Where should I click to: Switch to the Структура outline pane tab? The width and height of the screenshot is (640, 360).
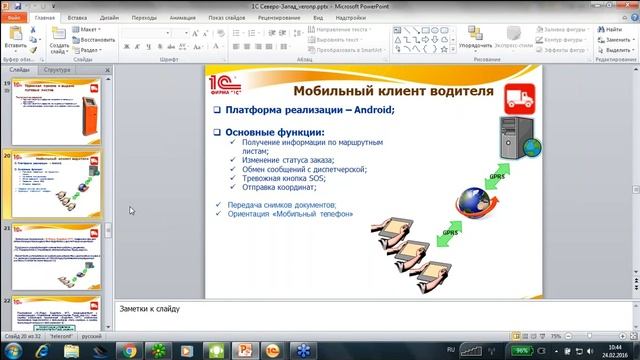[x=57, y=70]
